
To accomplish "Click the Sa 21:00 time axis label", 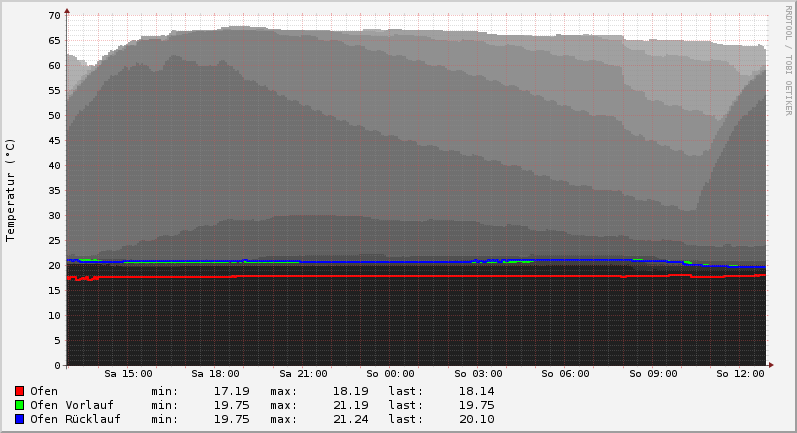I will coord(303,374).
